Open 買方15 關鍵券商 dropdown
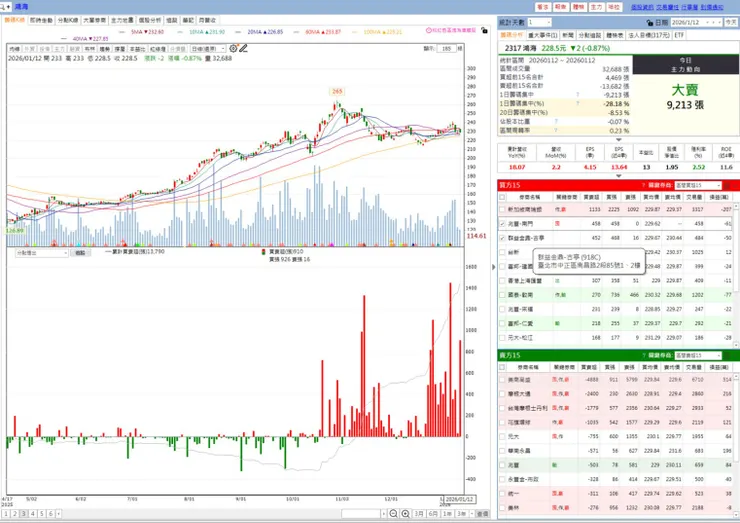 [x=698, y=185]
